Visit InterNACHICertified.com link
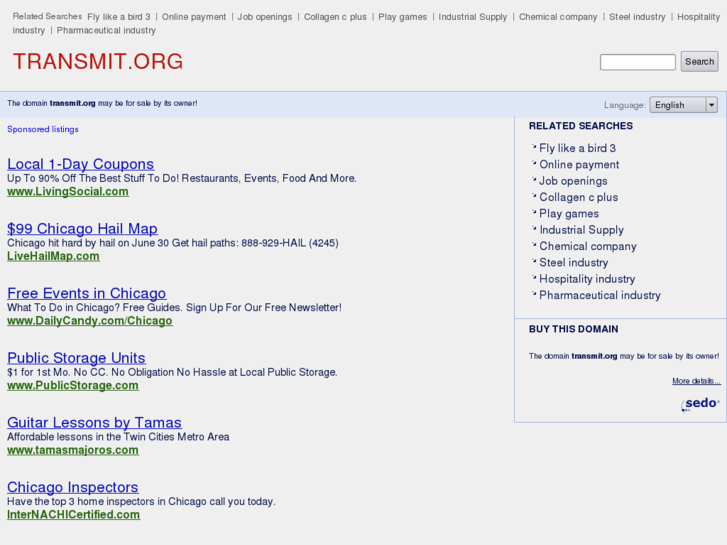The height and width of the screenshot is (545, 727). (x=73, y=515)
